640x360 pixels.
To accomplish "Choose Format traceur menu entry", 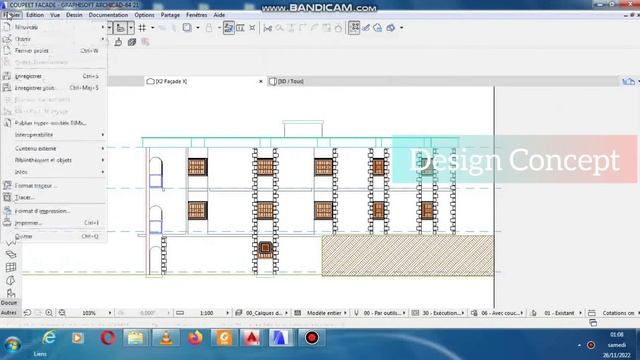I will point(54,186).
